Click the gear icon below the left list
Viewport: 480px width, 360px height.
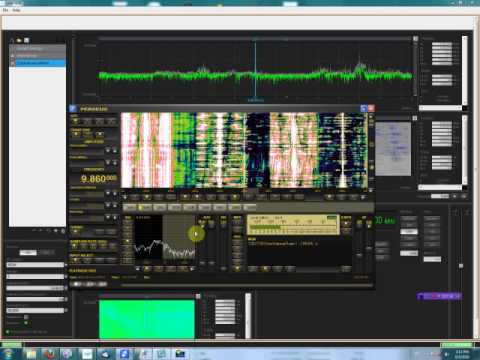pyautogui.click(x=56, y=231)
